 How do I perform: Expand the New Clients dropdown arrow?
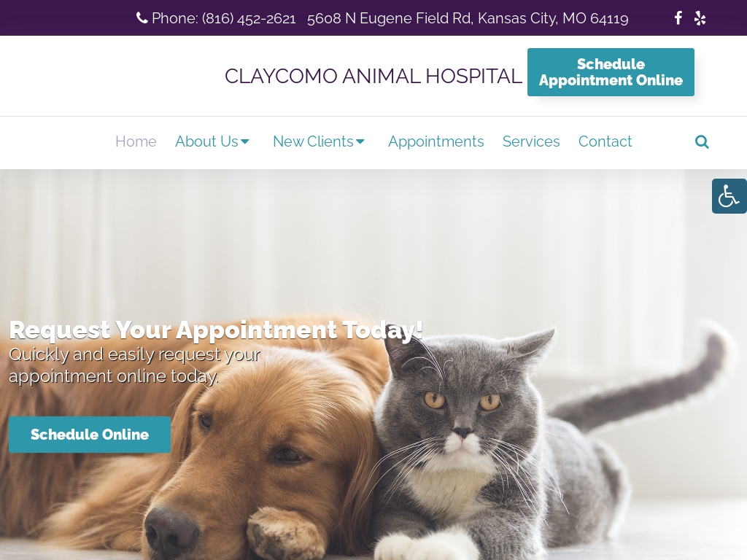click(360, 141)
